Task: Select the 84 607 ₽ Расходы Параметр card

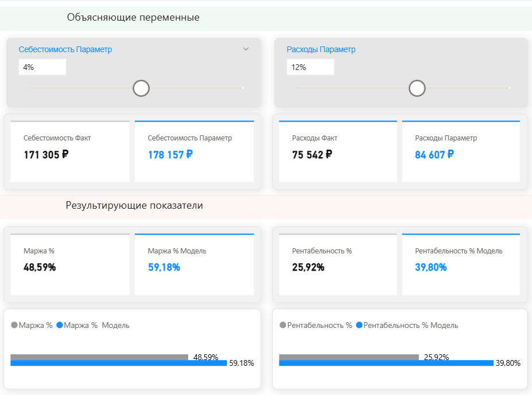Action: coord(461,151)
